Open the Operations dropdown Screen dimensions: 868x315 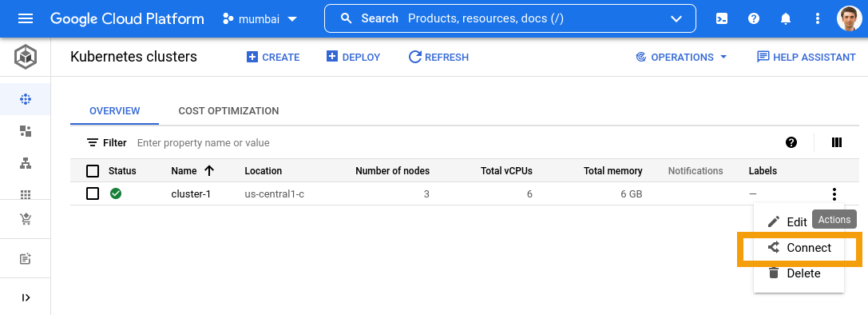pos(681,57)
